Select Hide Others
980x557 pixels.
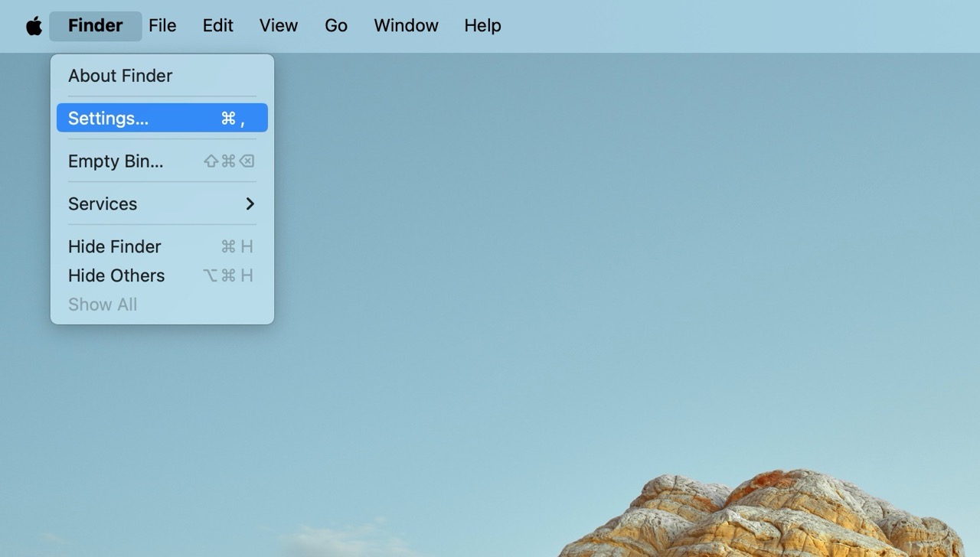pyautogui.click(x=162, y=275)
